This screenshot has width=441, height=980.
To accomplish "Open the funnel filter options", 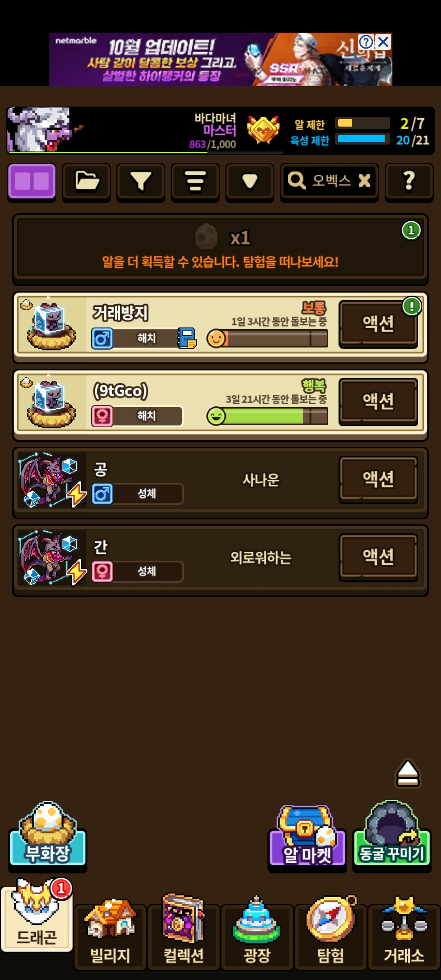I will click(x=141, y=182).
